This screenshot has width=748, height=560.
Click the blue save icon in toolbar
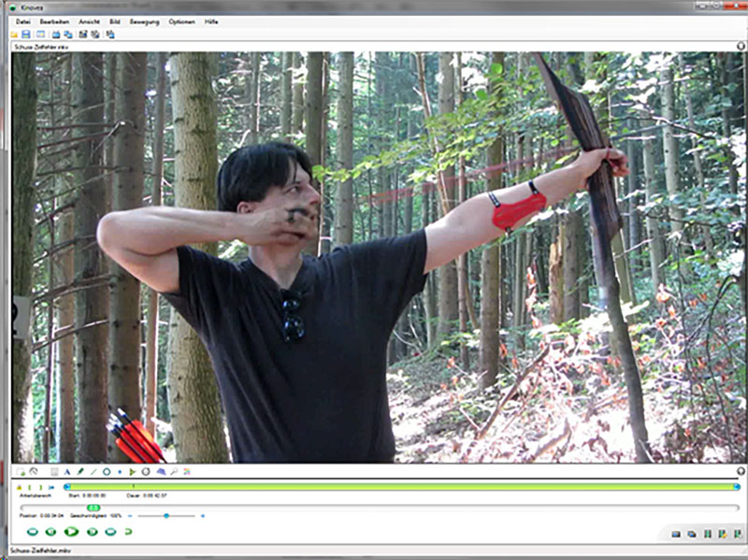click(26, 34)
